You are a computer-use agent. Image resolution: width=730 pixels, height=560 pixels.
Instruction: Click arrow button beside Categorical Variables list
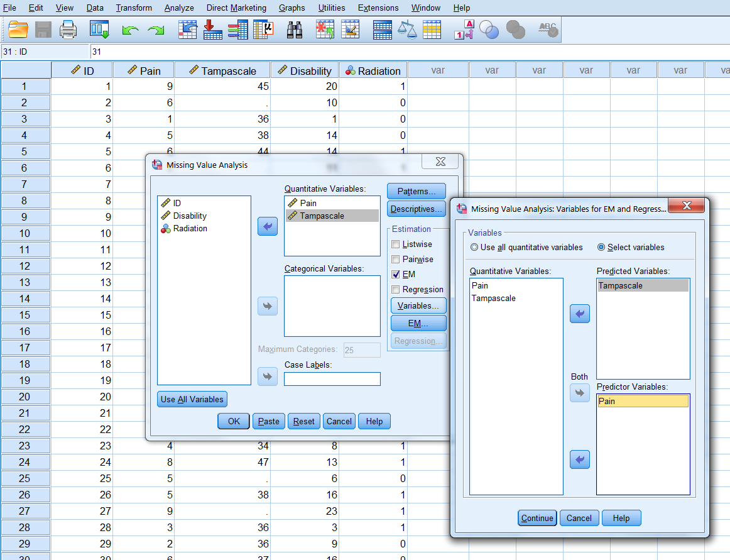point(268,306)
